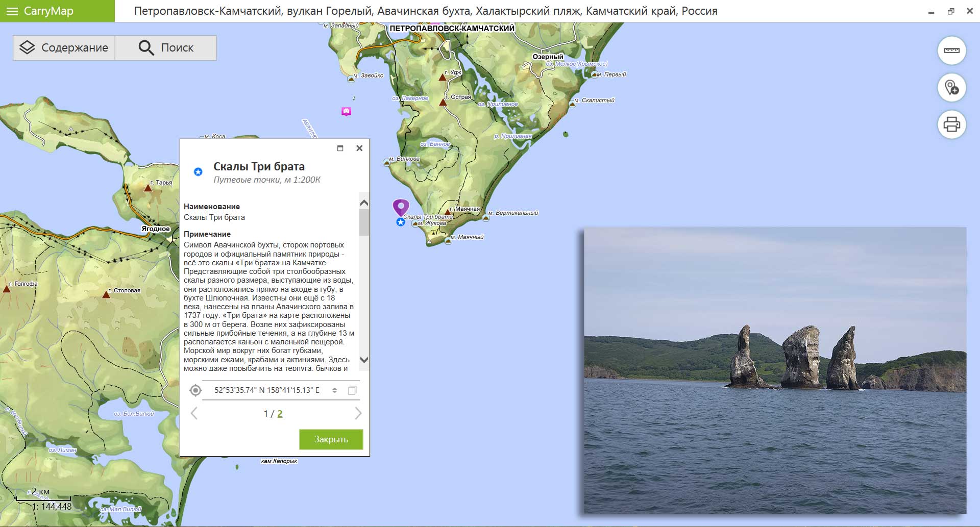
Task: Click the г. Маячная peak marker
Action: 448,212
